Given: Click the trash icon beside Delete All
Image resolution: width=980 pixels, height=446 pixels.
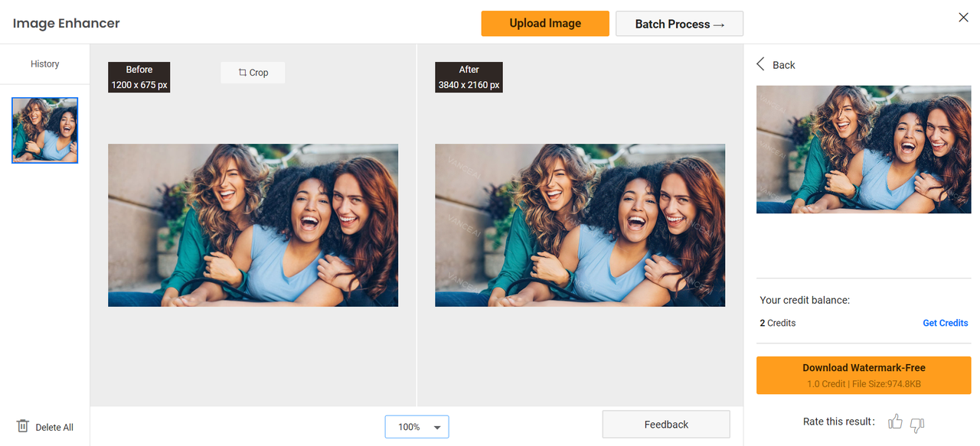Looking at the screenshot, I should pos(23,426).
